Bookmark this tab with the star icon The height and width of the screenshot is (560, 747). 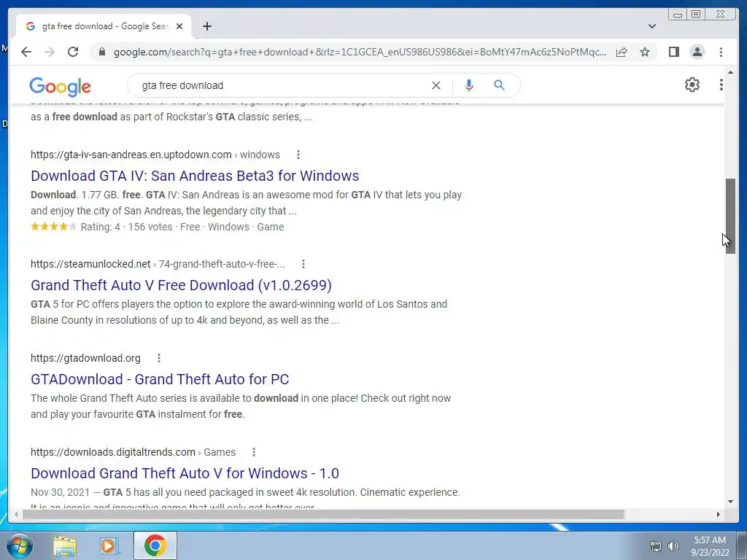(645, 52)
